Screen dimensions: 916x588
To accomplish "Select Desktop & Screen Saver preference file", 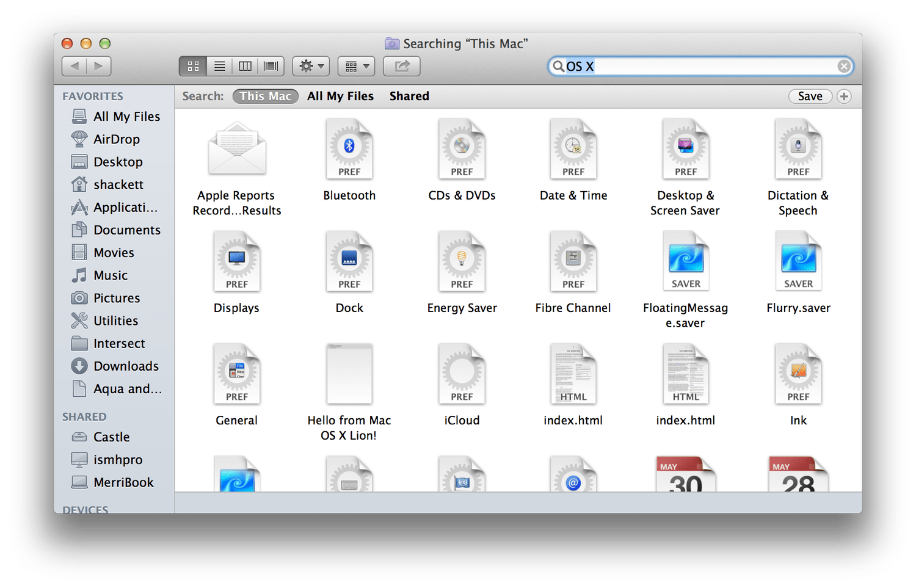I will (x=685, y=169).
